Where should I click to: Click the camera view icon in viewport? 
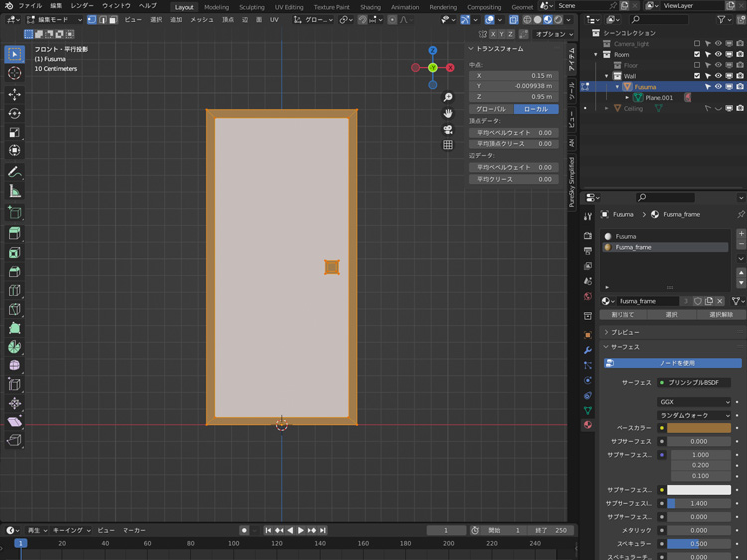(448, 129)
